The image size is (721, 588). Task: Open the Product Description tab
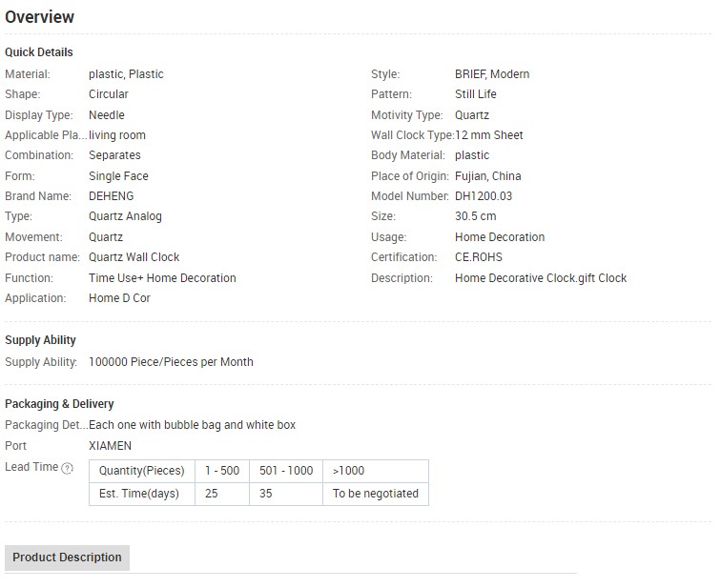tap(67, 558)
